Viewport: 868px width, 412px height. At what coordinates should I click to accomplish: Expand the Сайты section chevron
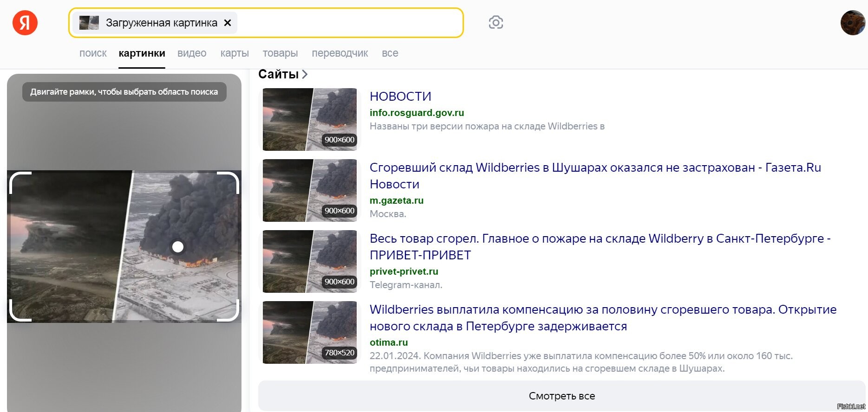[305, 74]
